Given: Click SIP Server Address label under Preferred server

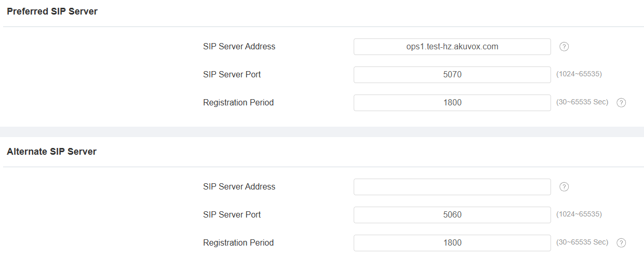Looking at the screenshot, I should pos(239,47).
